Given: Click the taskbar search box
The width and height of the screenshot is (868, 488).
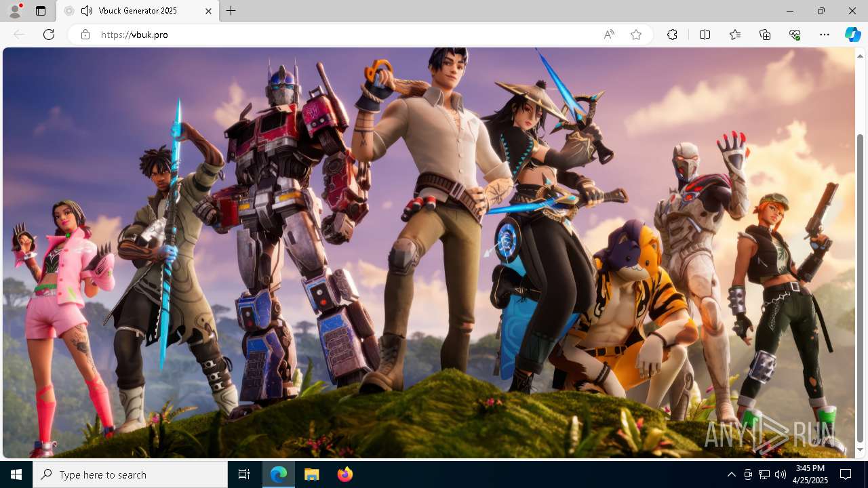Looking at the screenshot, I should click(x=130, y=474).
